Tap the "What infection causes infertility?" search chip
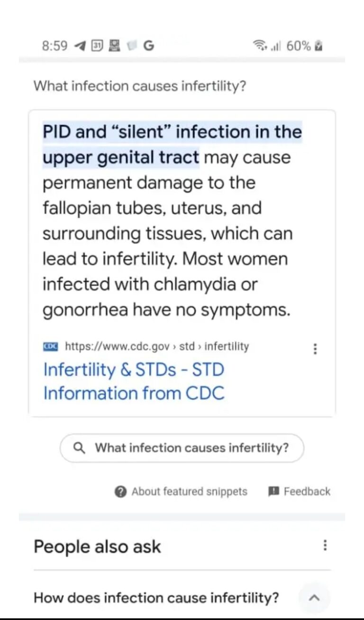Screen dimensions: 364x620 (x=182, y=448)
